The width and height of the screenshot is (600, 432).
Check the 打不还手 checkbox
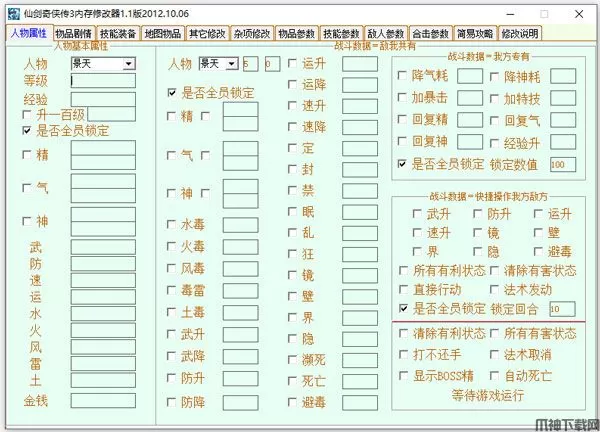[403, 354]
